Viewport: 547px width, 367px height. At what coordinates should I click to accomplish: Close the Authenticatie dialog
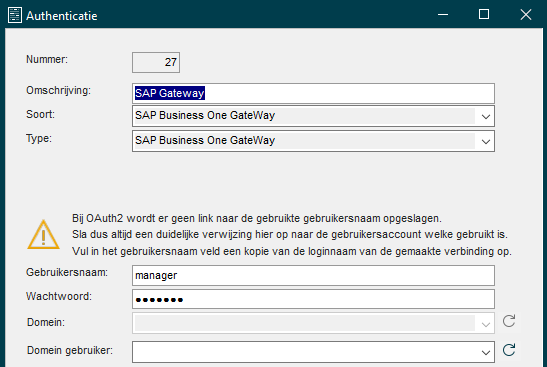(526, 15)
